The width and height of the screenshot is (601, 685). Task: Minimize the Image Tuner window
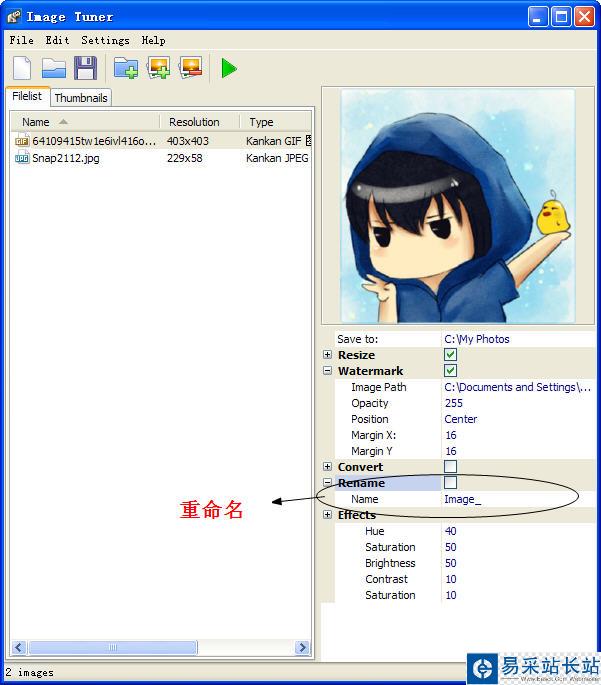(538, 17)
